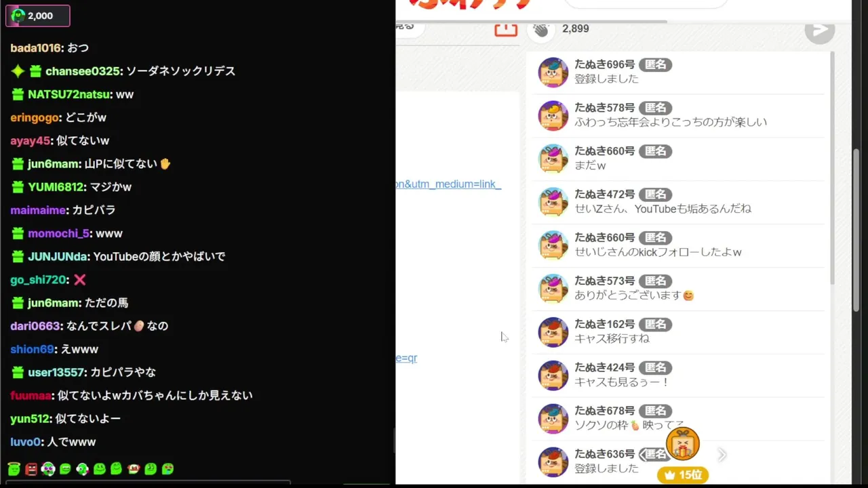Click the 匿名 tag beside たぬき578号
This screenshot has height=488, width=868.
655,108
